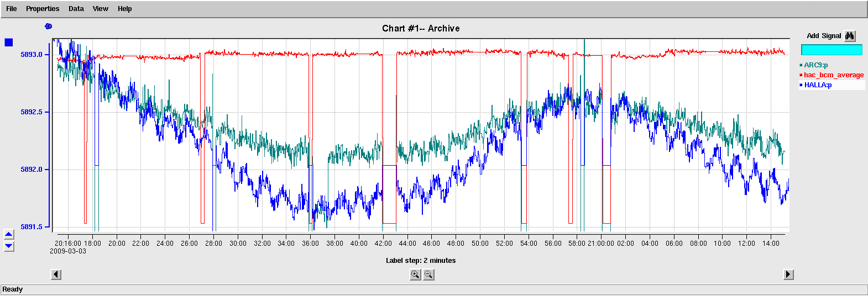Select the HALLA:p legend entry
868x296 pixels.
[832, 85]
